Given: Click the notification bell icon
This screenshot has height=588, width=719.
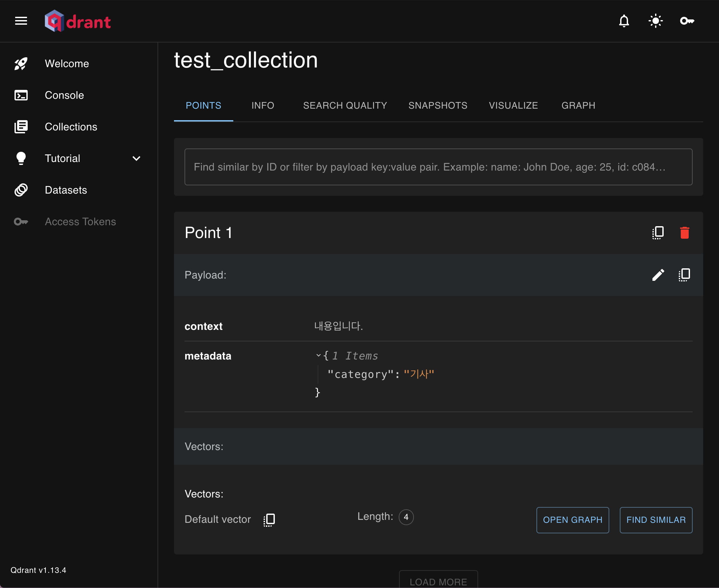Looking at the screenshot, I should click(624, 21).
